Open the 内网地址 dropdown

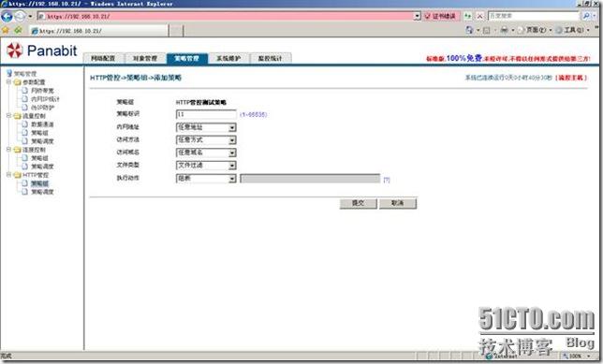click(232, 127)
